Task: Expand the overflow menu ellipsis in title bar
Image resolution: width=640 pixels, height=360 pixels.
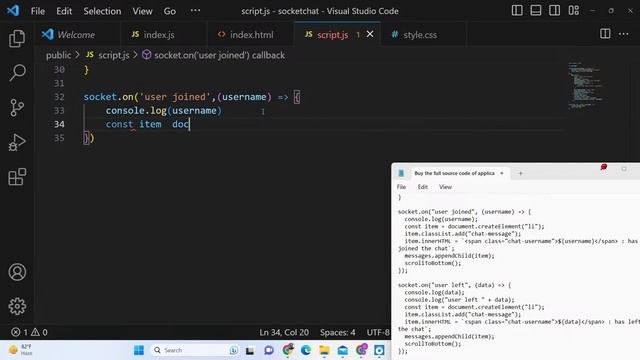Action: [x=196, y=10]
